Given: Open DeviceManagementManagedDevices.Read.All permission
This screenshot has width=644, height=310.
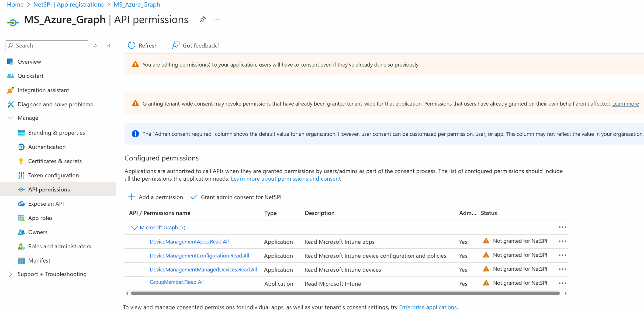Looking at the screenshot, I should point(203,270).
